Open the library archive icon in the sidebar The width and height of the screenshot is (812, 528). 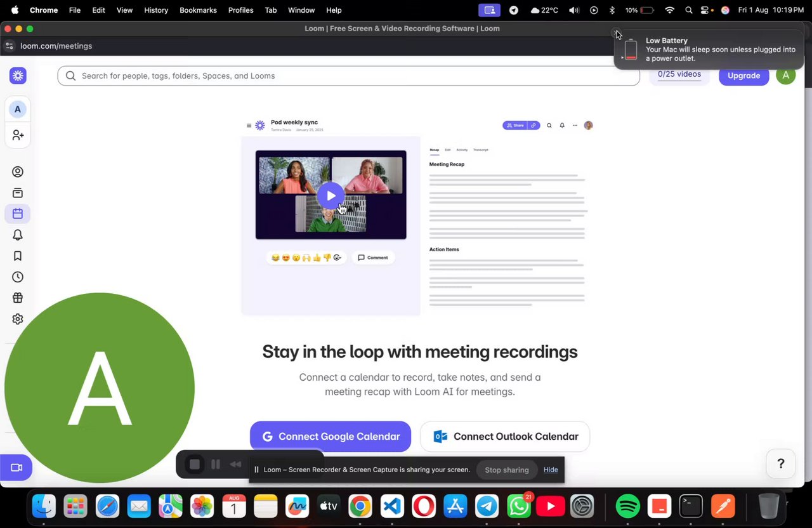tap(18, 193)
